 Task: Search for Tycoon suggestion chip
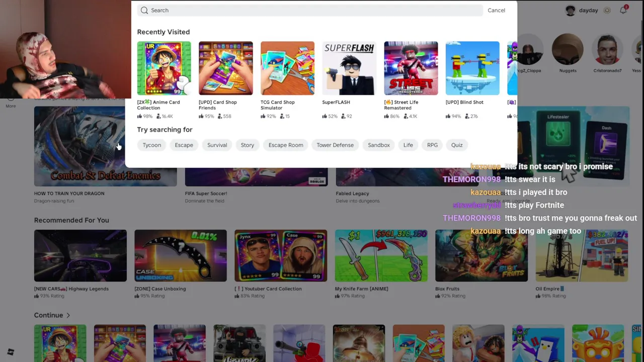[x=151, y=145]
